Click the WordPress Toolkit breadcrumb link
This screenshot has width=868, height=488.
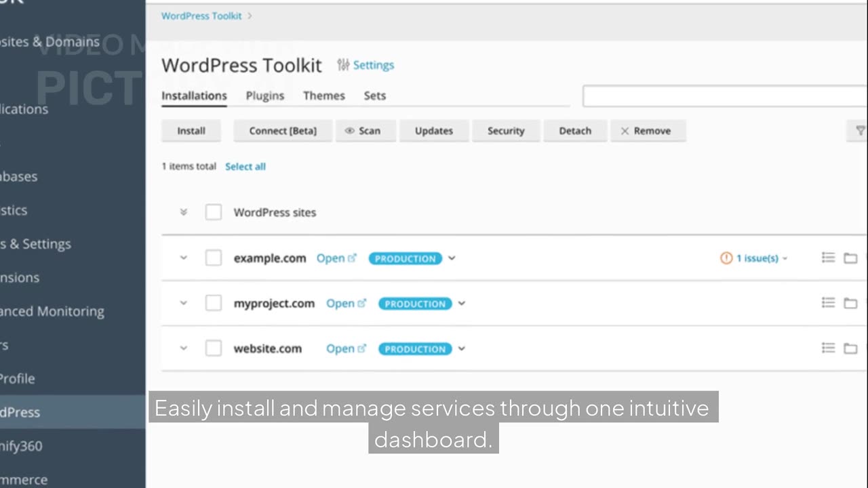[201, 16]
